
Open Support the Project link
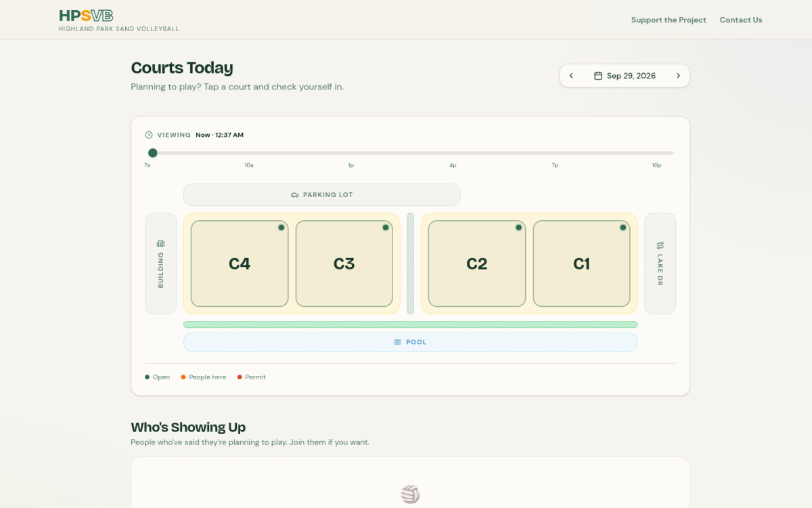(x=669, y=20)
